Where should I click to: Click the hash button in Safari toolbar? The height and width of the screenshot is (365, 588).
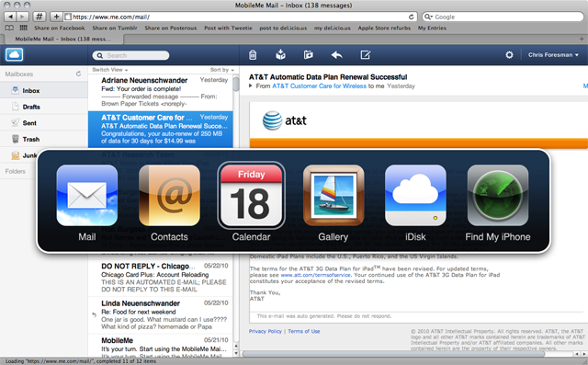tap(39, 17)
